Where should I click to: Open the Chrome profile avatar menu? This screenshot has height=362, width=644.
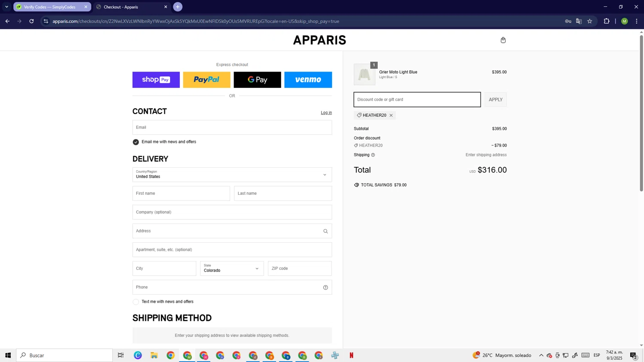[625, 21]
